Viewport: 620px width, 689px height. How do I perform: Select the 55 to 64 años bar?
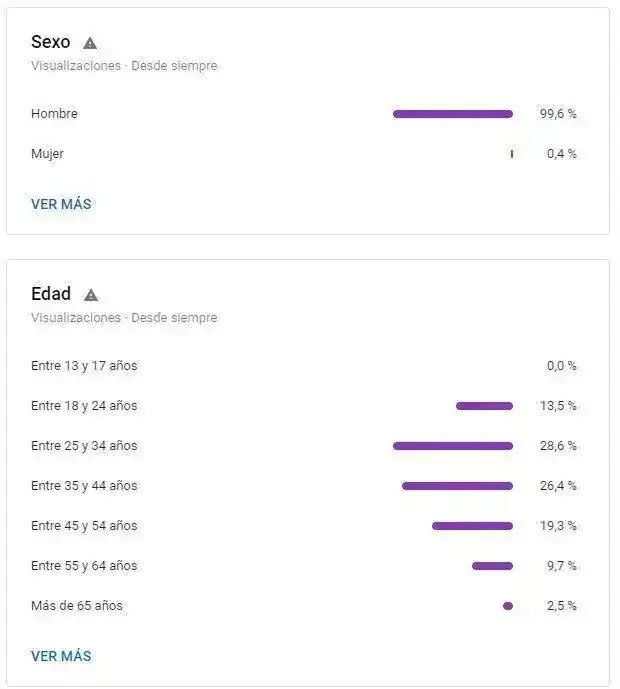tap(492, 566)
